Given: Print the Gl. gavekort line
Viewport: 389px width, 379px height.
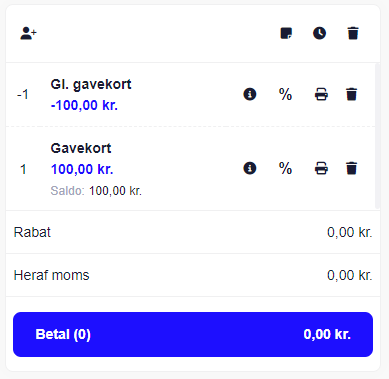Looking at the screenshot, I should pyautogui.click(x=321, y=94).
